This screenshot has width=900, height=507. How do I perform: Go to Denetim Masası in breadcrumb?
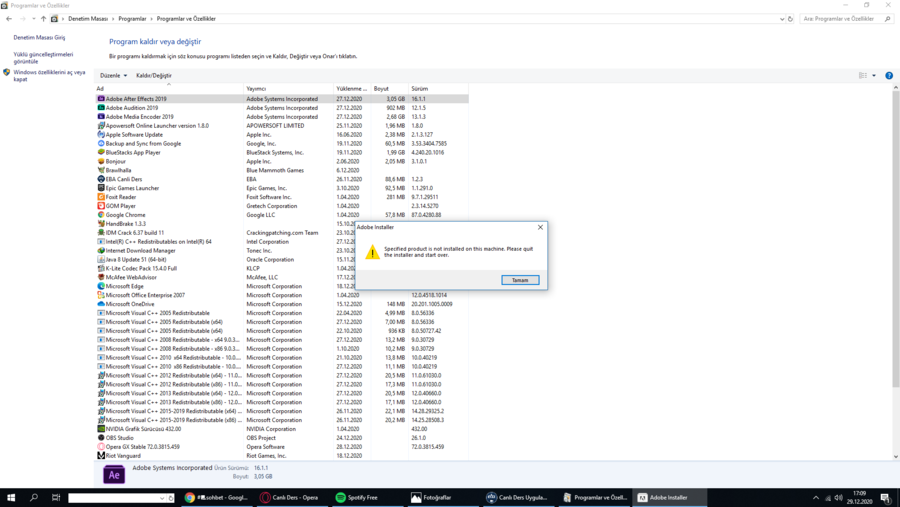click(88, 19)
